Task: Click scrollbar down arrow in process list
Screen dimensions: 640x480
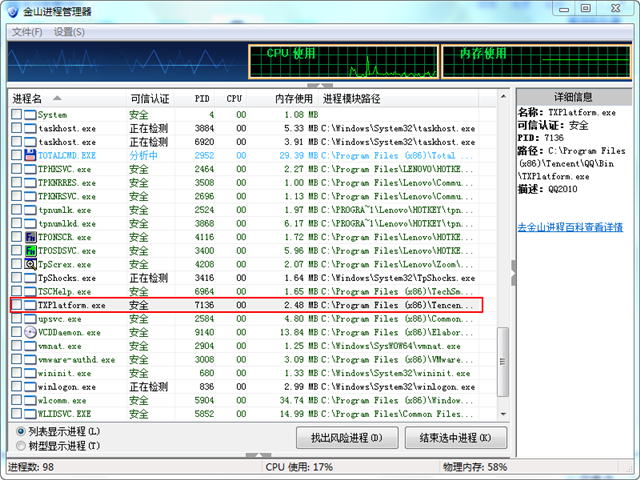Action: 503,414
